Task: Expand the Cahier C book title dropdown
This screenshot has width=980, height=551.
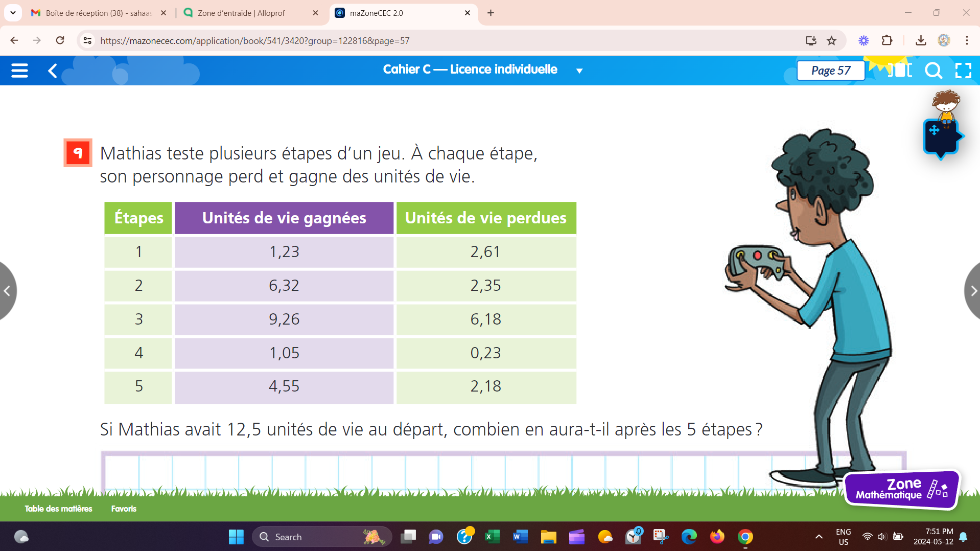Action: tap(579, 71)
